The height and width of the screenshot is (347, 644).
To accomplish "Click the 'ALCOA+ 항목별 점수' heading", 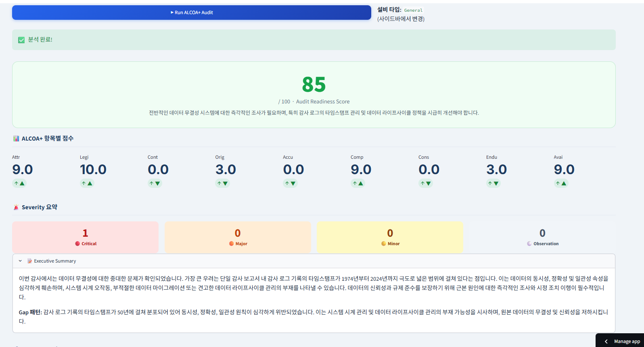I will (x=48, y=139).
